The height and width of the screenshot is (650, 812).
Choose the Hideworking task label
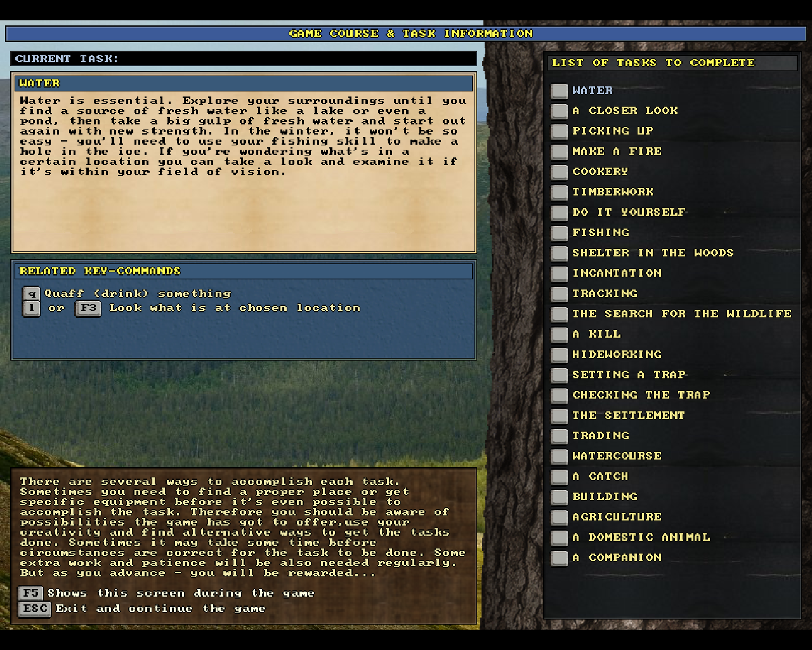coord(616,354)
